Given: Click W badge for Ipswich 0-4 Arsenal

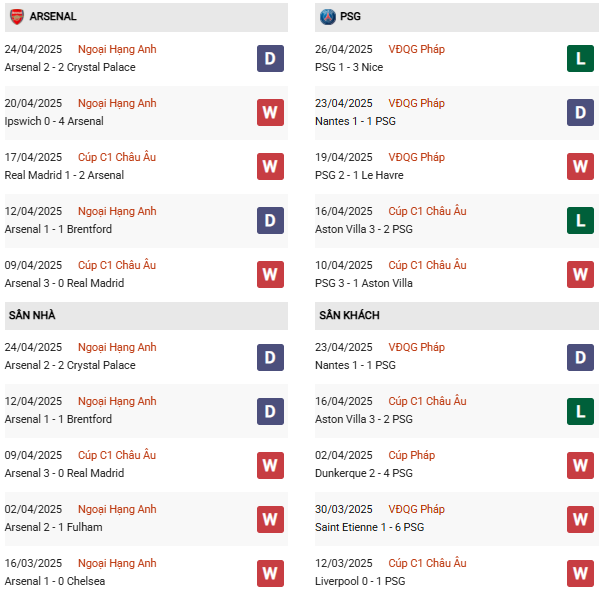Looking at the screenshot, I should click(x=270, y=112).
